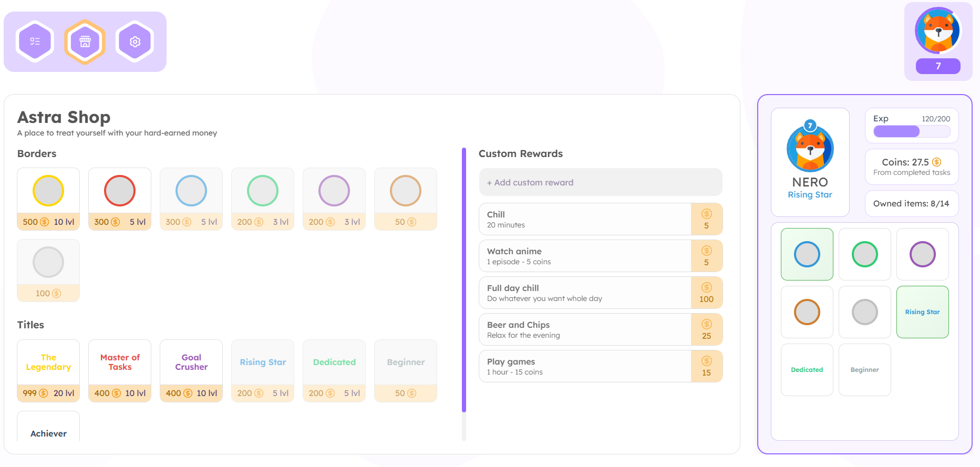
Task: Buy Play games for 15 coins
Action: [707, 366]
